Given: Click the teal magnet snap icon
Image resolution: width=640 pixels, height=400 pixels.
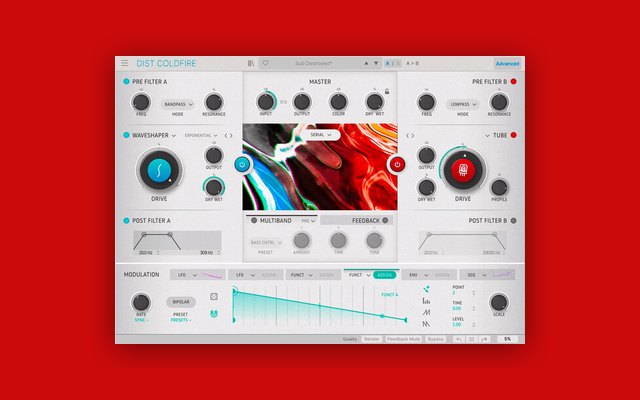Looking at the screenshot, I should [x=214, y=313].
